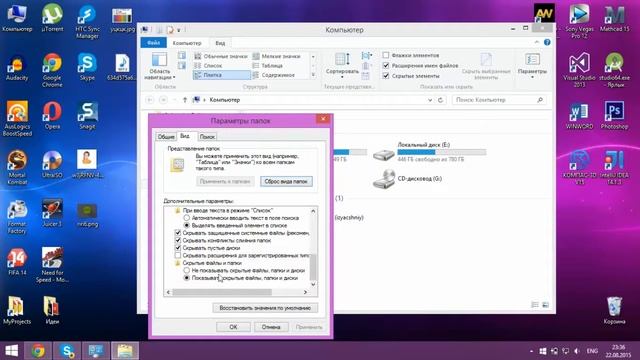This screenshot has width=640, height=360.
Task: Select the UltraISO desktop icon
Action: point(52,164)
